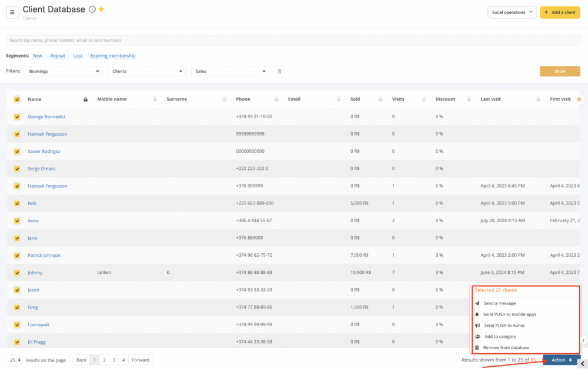Click the Sold column header

[355, 99]
